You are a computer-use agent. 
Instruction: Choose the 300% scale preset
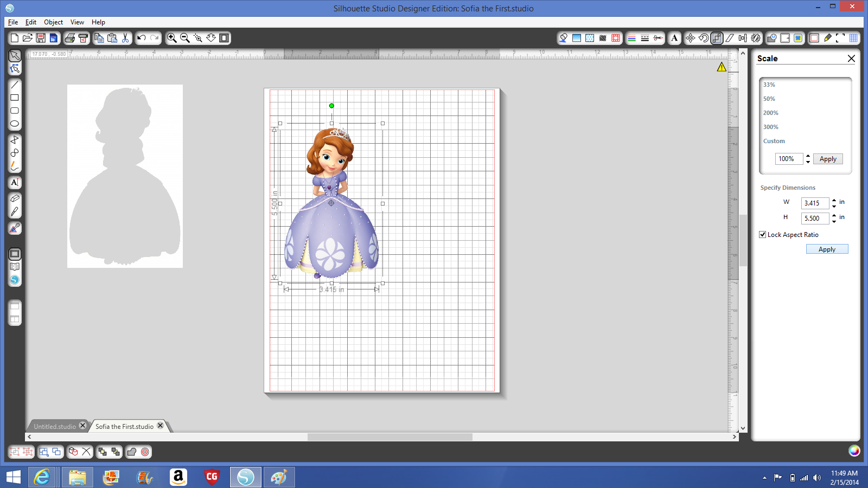pyautogui.click(x=771, y=127)
